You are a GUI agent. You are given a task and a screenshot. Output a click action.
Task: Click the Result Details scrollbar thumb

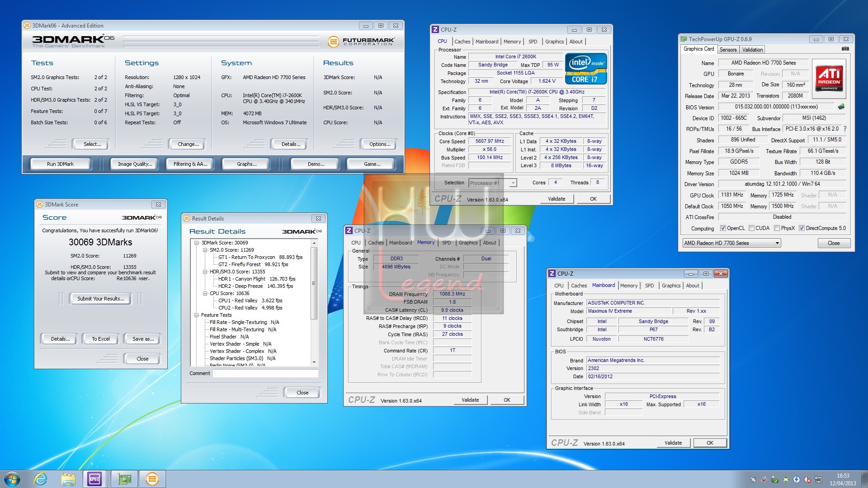point(314,283)
